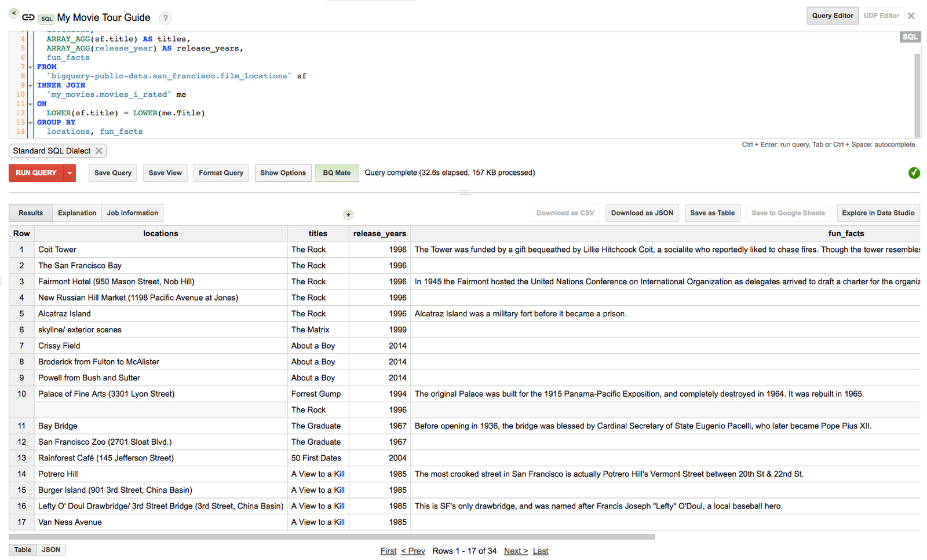Viewport: 927px width, 560px height.
Task: Click Save View button
Action: coord(165,173)
